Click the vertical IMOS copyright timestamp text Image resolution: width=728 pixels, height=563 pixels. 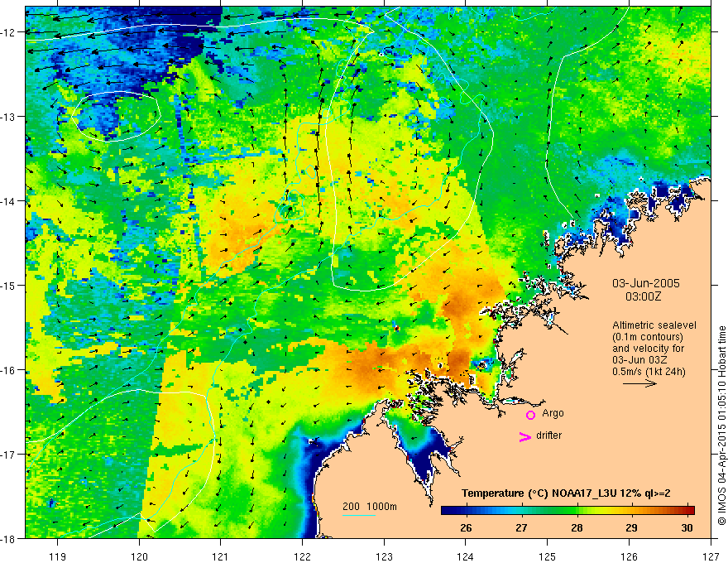[722, 426]
